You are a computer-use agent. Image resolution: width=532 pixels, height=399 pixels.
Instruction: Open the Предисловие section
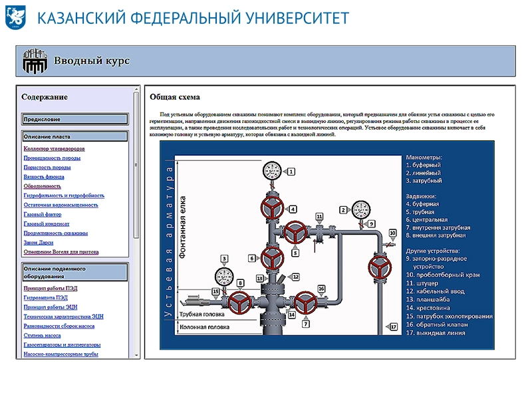pyautogui.click(x=74, y=119)
